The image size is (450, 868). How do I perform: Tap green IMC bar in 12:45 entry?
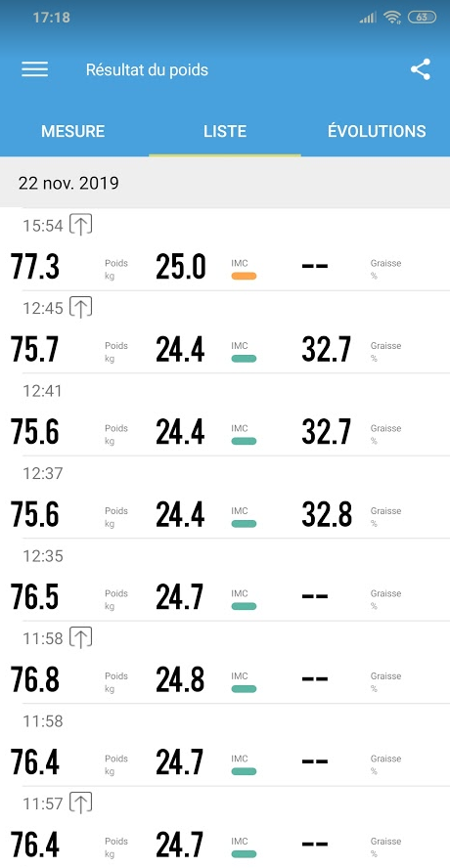(244, 358)
